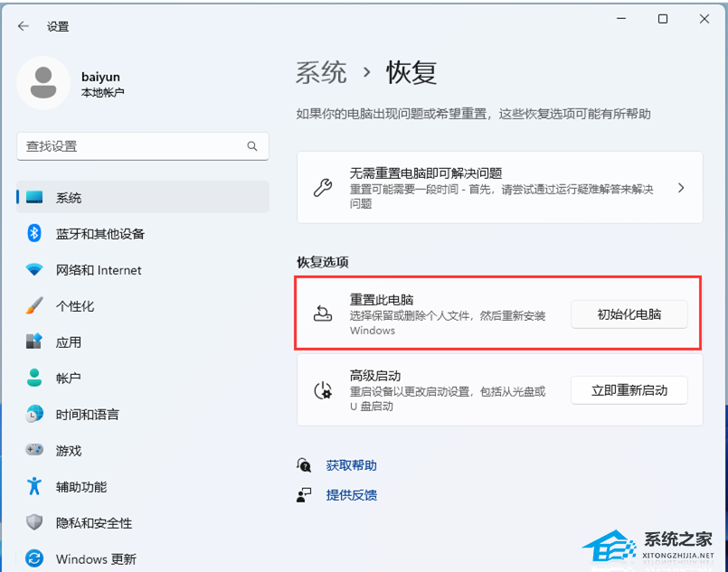Click the wrench troubleshoot icon
The height and width of the screenshot is (572, 728).
[323, 188]
